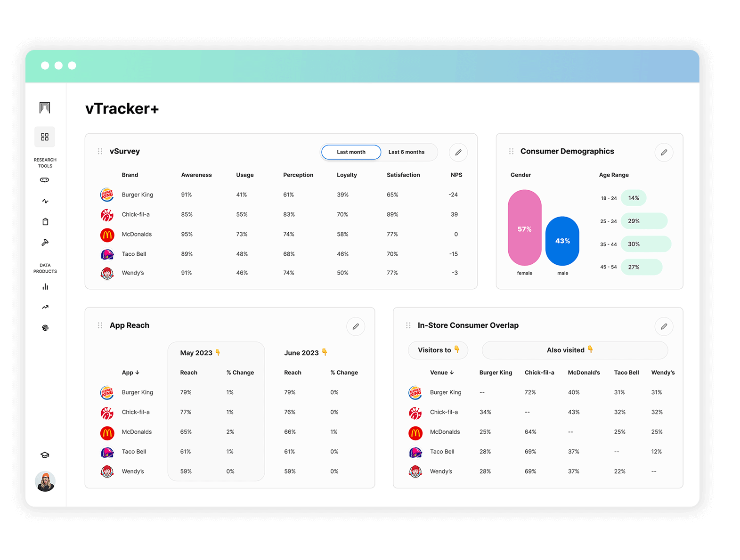Switch to Last 6 months

pyautogui.click(x=407, y=152)
